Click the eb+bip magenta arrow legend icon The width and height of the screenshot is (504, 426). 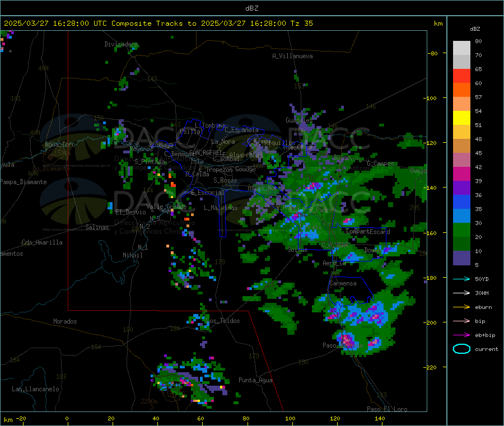[461, 335]
